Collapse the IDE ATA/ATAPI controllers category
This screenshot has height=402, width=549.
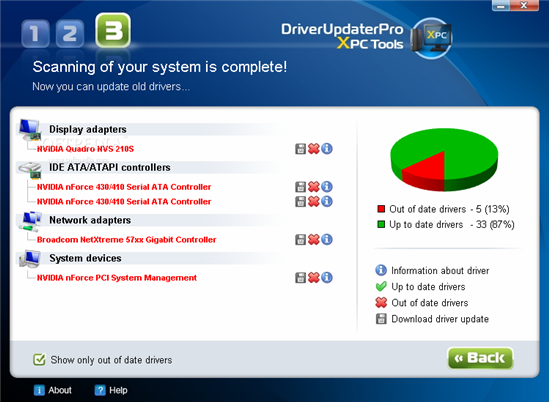tap(110, 167)
